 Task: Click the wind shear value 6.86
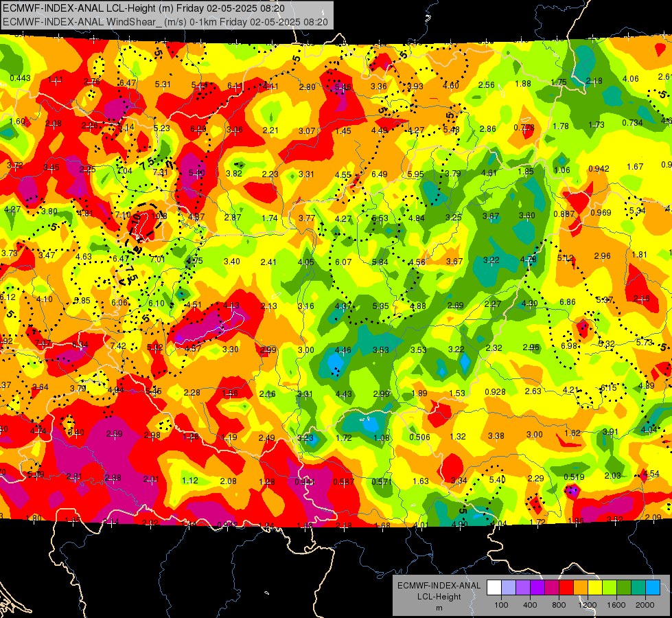coord(567,302)
